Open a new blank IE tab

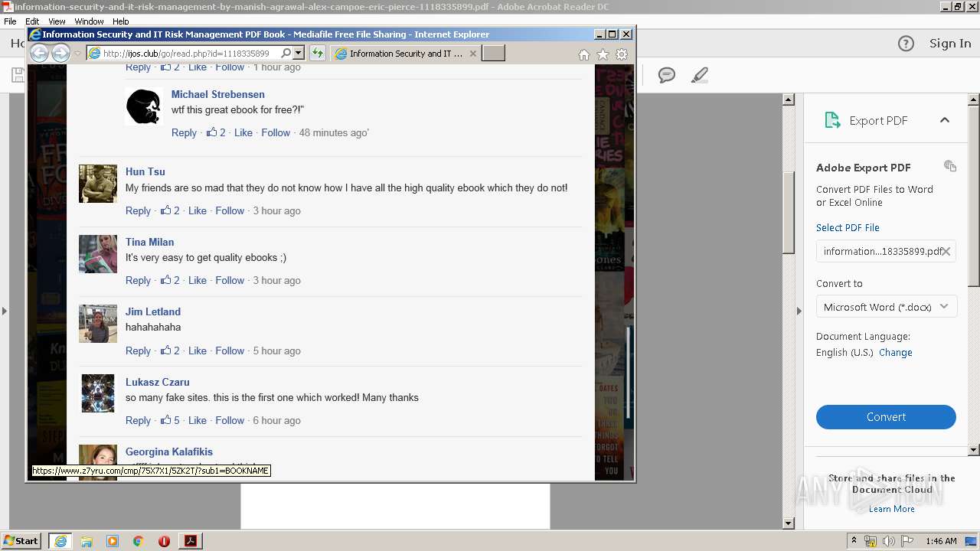493,53
